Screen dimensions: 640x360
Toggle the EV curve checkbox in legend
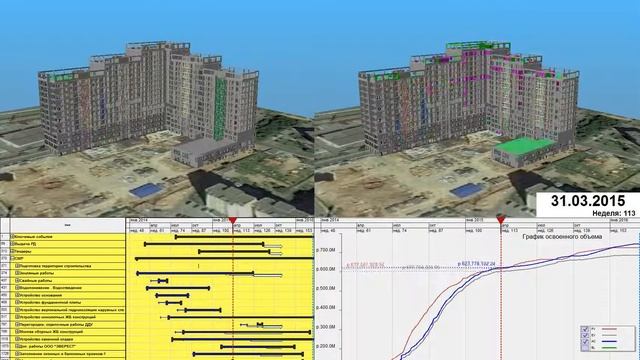tap(585, 335)
